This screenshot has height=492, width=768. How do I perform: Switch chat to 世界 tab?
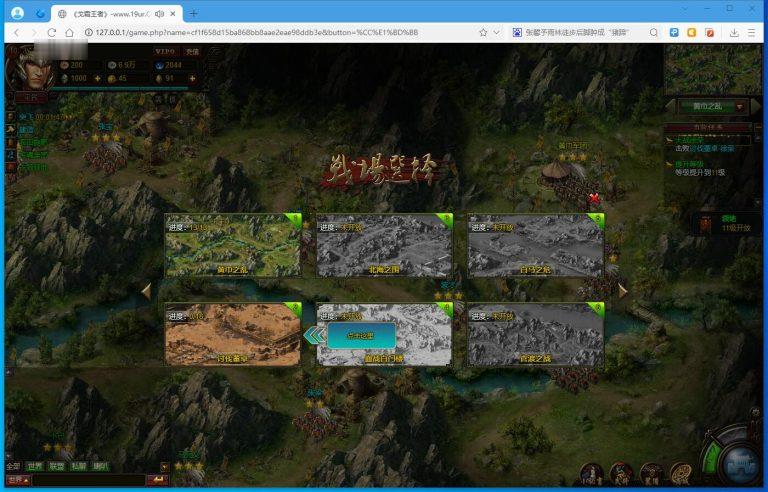(35, 466)
